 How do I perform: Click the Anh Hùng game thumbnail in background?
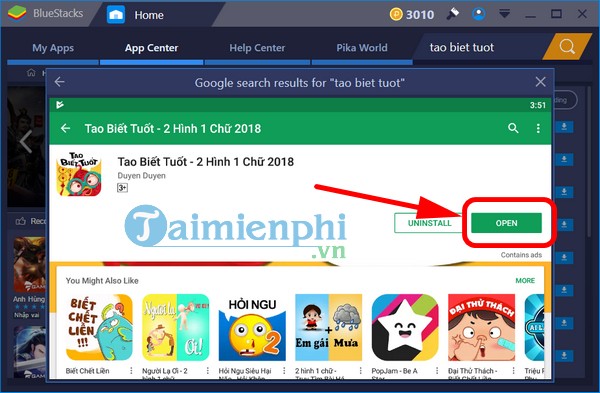point(30,265)
